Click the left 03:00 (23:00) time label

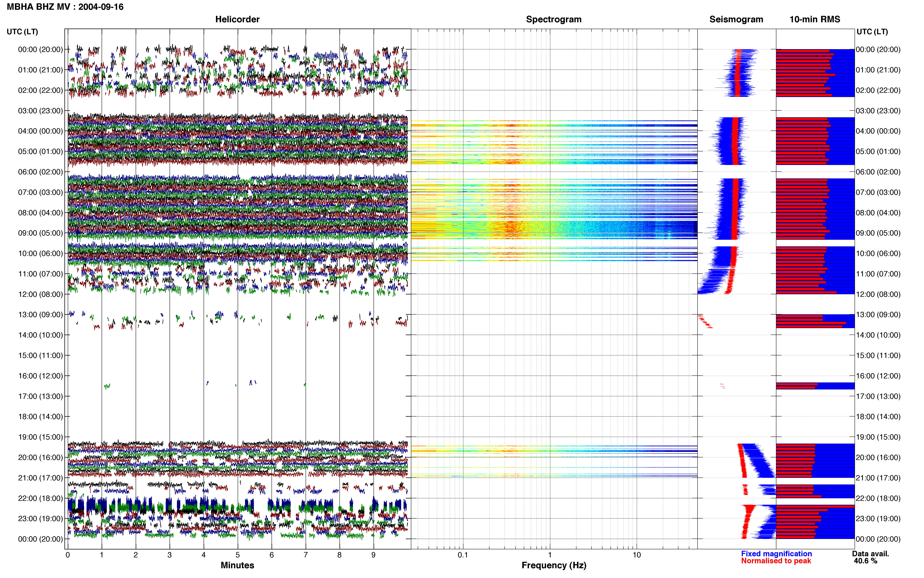point(41,111)
